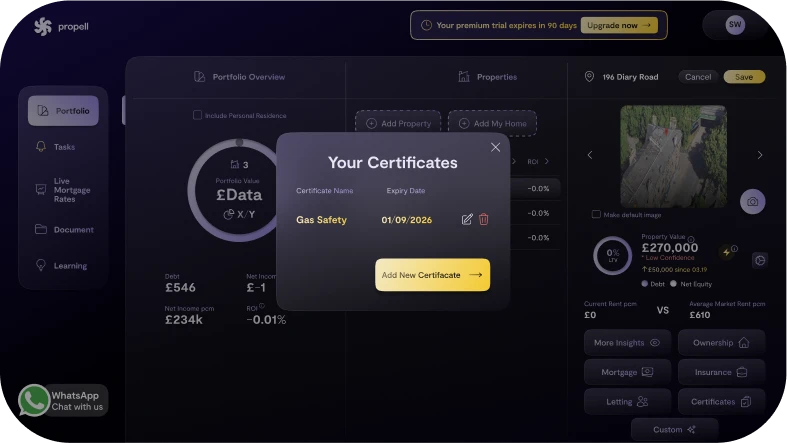Open the SW user avatar menu
This screenshot has width=787, height=443.
(735, 25)
